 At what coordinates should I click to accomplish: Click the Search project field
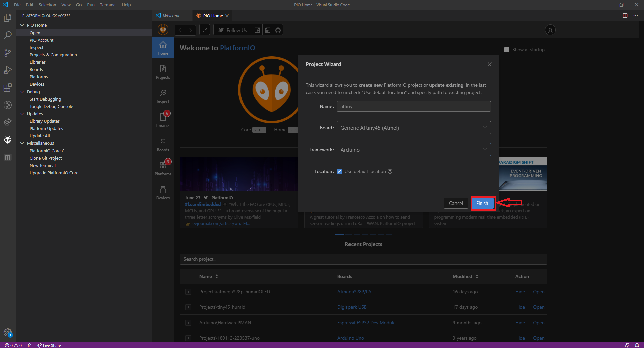click(363, 259)
